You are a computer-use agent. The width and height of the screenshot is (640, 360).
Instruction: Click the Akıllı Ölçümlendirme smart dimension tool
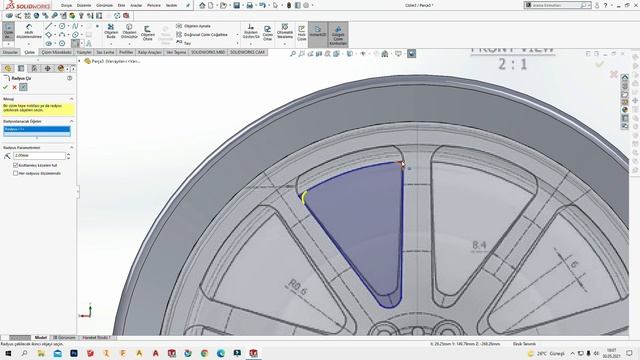point(29,31)
